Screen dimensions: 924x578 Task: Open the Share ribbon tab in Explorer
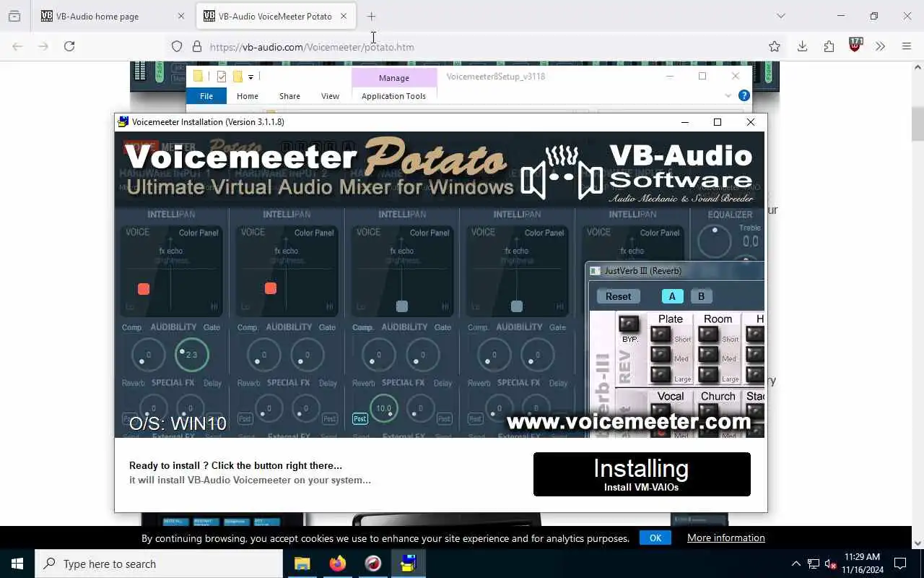point(289,95)
